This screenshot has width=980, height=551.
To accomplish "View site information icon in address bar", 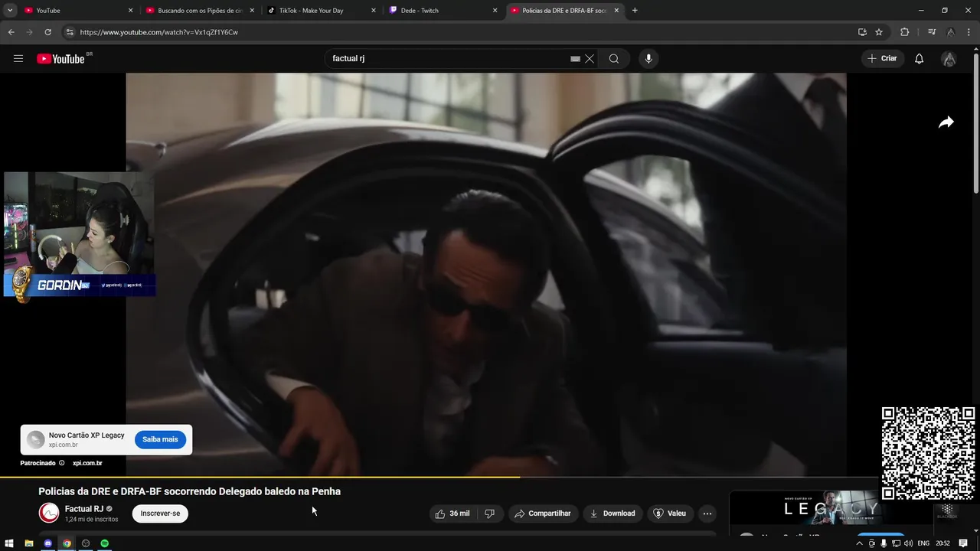I will (x=70, y=32).
